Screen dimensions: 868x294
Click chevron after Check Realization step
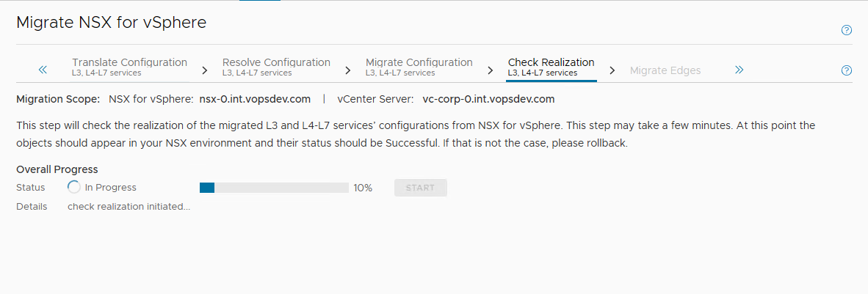pyautogui.click(x=612, y=70)
